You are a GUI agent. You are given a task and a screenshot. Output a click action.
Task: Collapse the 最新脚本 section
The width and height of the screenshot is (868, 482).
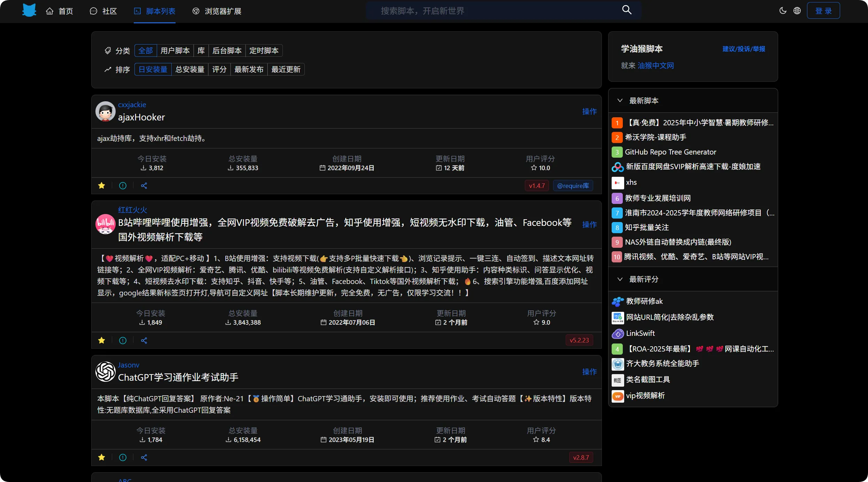[x=620, y=100]
